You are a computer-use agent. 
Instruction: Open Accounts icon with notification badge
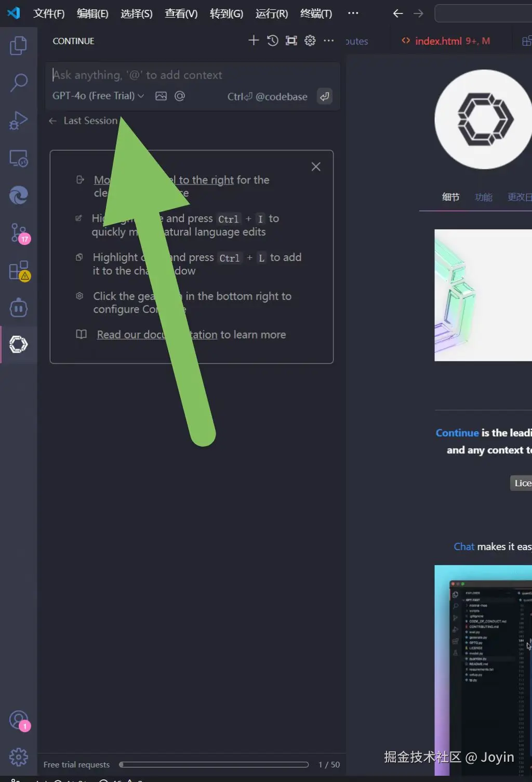19,721
